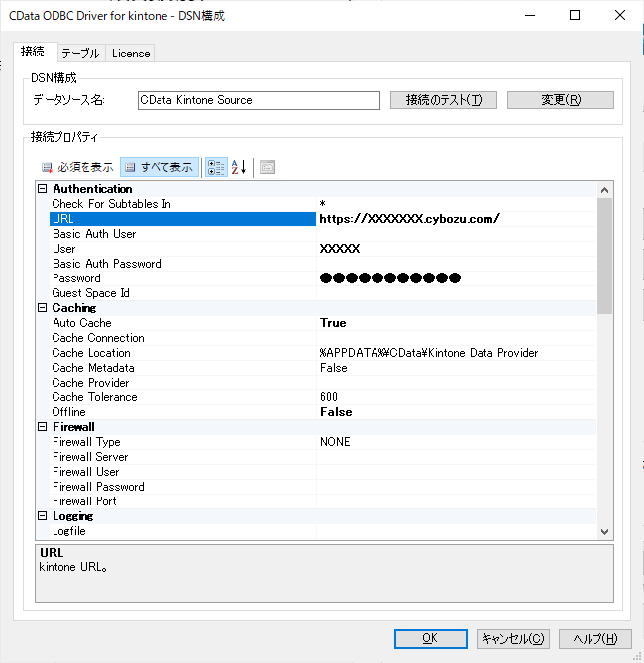Viewport: 644px width, 663px height.
Task: Show required properties only (必須を表示)
Action: [x=77, y=167]
